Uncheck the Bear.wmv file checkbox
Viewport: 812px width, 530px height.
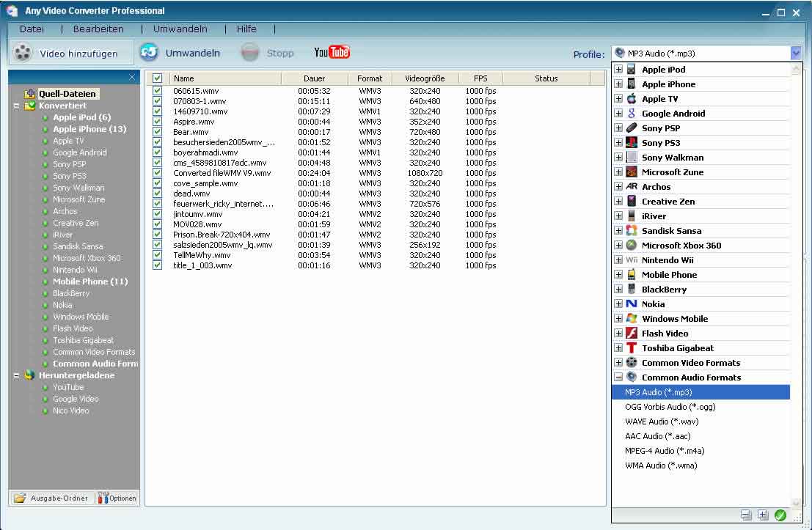tap(157, 132)
